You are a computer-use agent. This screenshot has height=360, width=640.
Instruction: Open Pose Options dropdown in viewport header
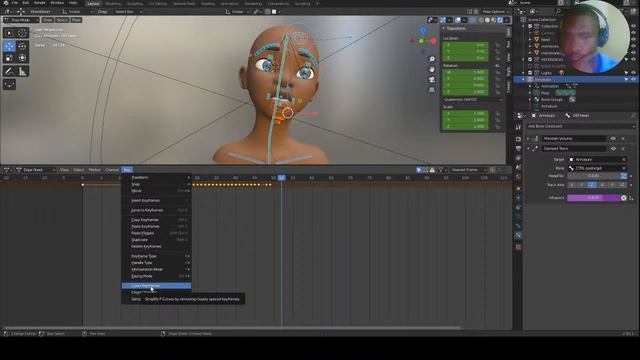(x=495, y=12)
